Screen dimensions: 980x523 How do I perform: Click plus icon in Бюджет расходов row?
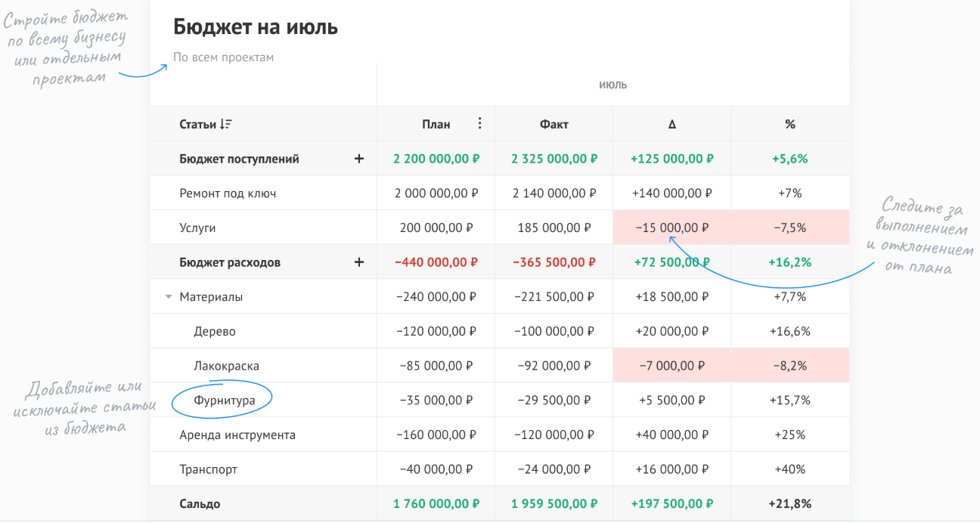point(359,262)
